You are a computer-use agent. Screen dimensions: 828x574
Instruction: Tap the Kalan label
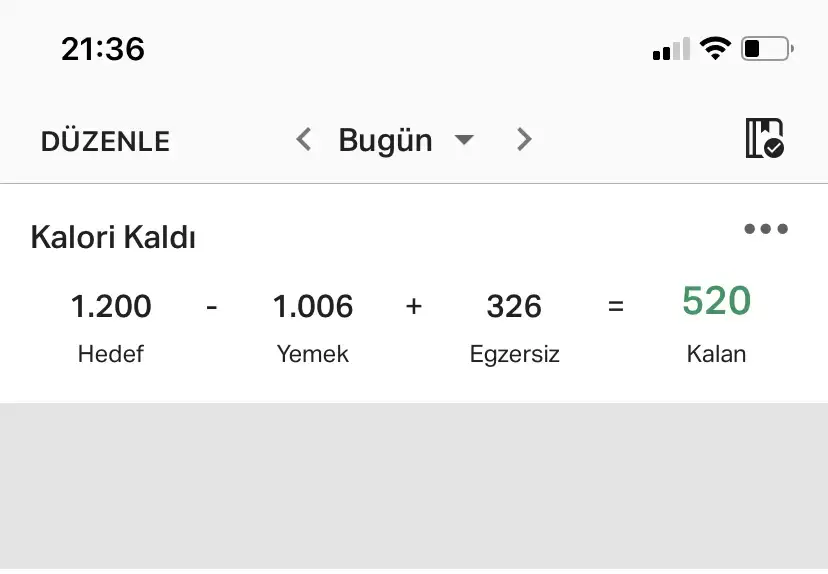click(x=716, y=354)
